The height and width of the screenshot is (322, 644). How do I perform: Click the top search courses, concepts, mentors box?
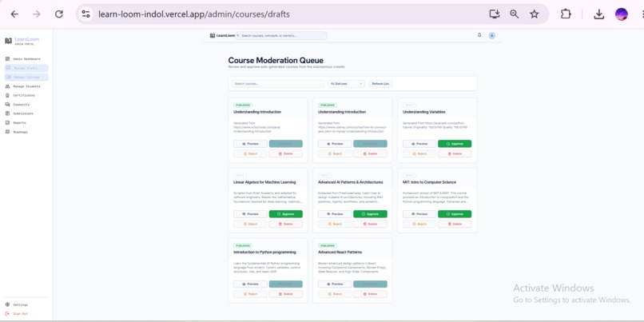pyautogui.click(x=281, y=36)
